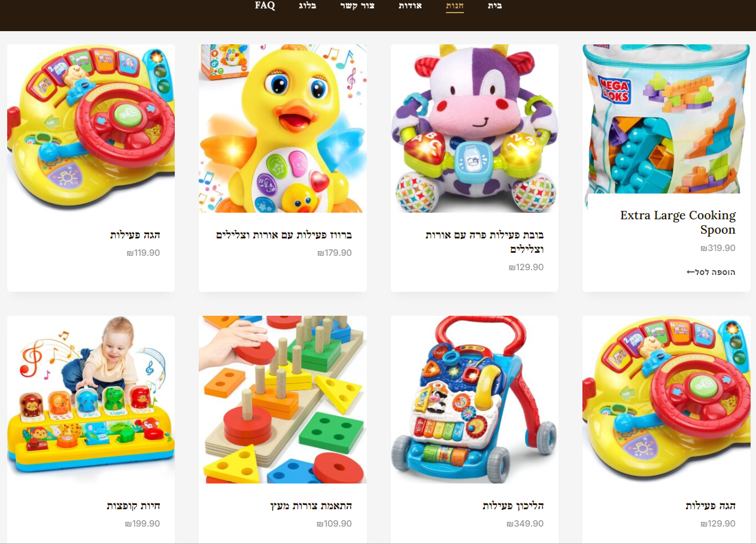Screen dimensions: 756x544
Task: Select the חנות navigation tab
Action: pos(455,6)
